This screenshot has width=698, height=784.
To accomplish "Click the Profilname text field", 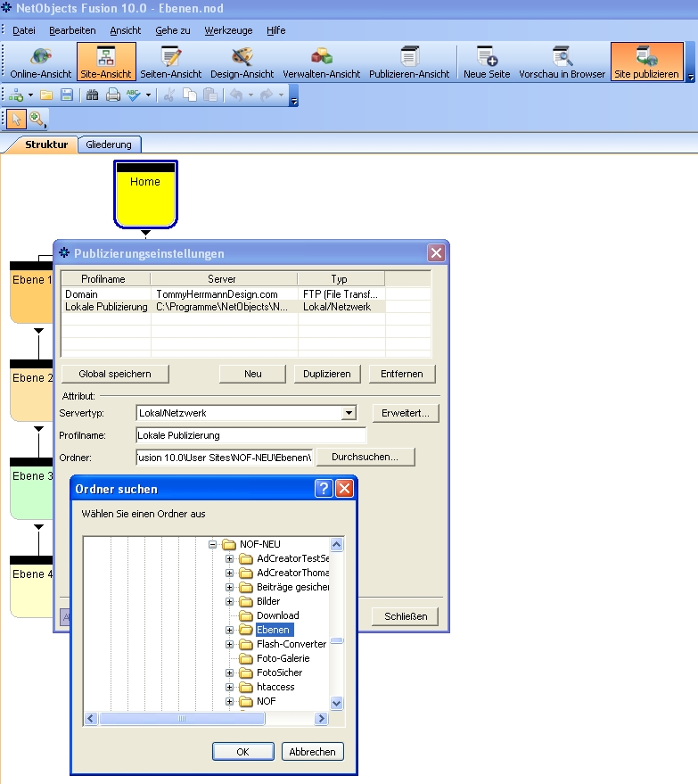I will (250, 435).
